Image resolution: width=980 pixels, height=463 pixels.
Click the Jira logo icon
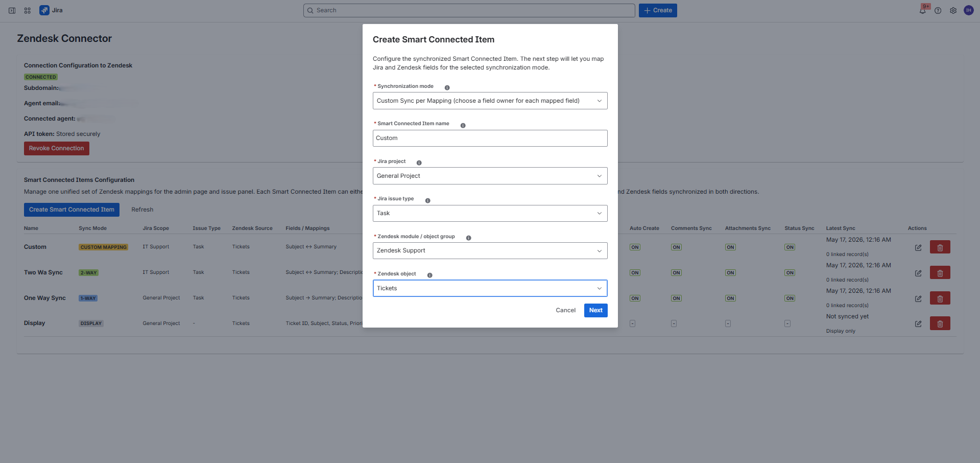pyautogui.click(x=44, y=10)
